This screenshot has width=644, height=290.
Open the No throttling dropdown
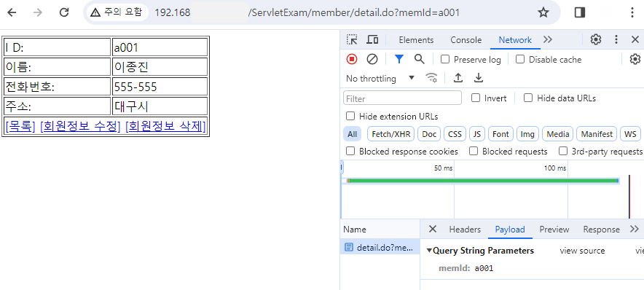380,78
